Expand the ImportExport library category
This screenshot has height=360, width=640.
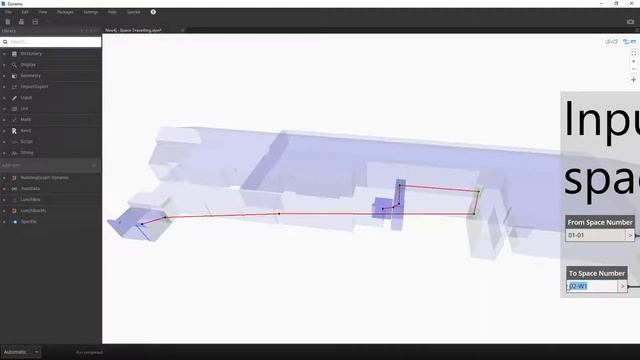(4, 87)
